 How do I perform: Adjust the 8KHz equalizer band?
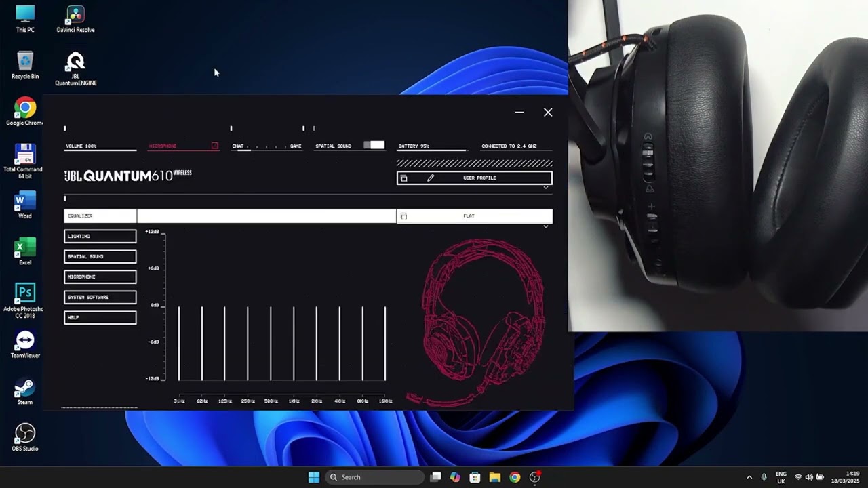[363, 343]
